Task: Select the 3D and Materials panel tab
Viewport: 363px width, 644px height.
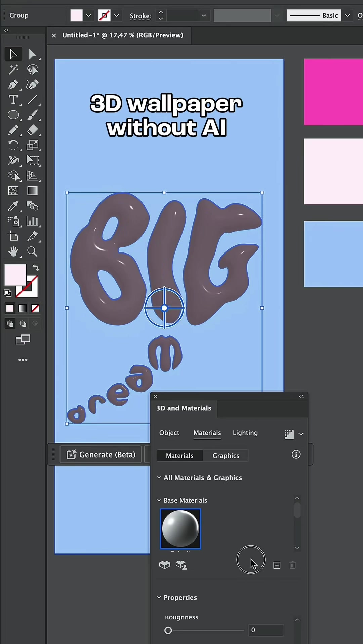Action: (184, 408)
